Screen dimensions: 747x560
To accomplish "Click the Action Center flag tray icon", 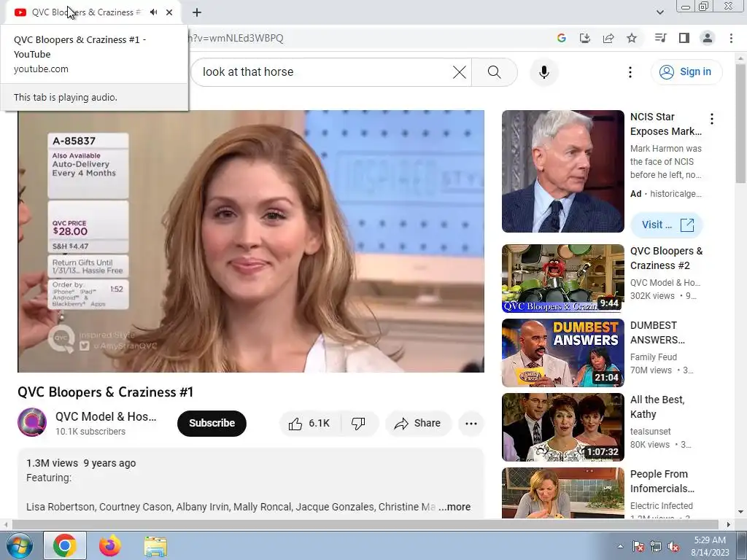I will [x=638, y=546].
